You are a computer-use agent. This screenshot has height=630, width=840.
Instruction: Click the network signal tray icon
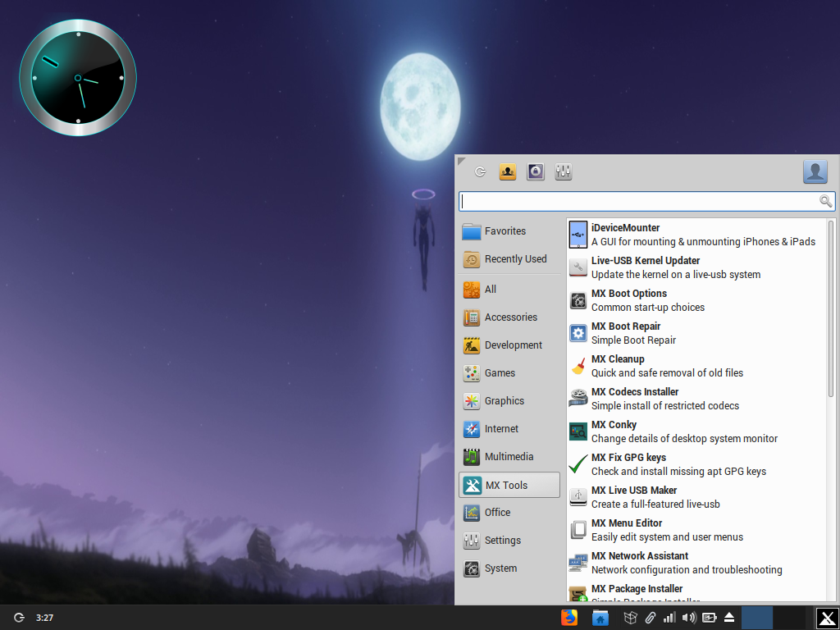669,618
